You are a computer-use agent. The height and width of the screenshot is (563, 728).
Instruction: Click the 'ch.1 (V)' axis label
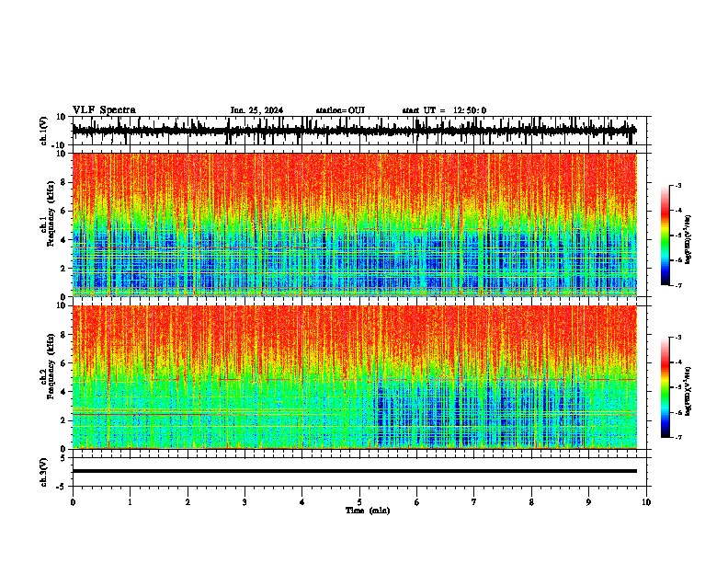pyautogui.click(x=43, y=131)
